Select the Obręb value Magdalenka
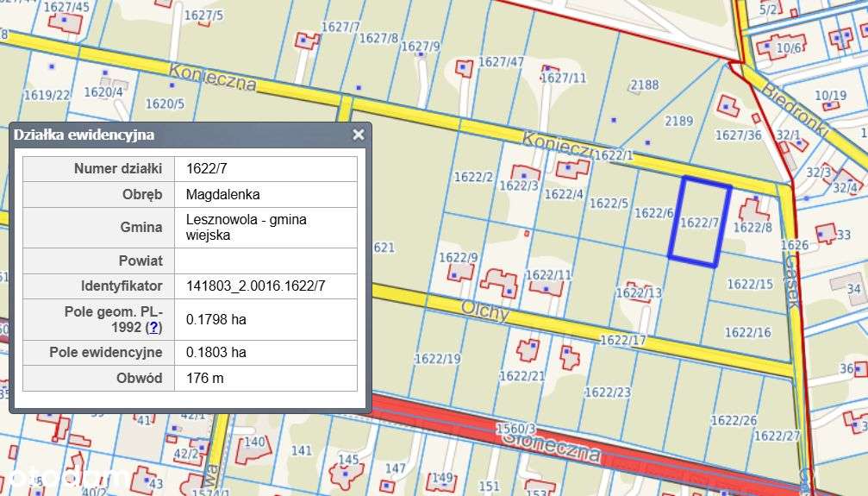 pos(222,195)
